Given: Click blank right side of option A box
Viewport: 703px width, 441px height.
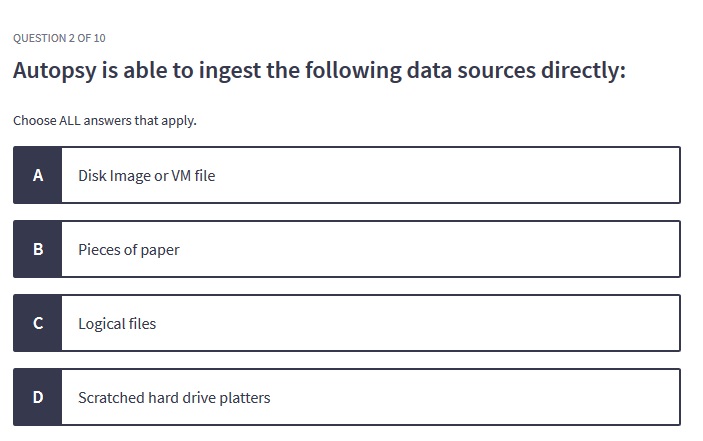Looking at the screenshot, I should coord(520,175).
